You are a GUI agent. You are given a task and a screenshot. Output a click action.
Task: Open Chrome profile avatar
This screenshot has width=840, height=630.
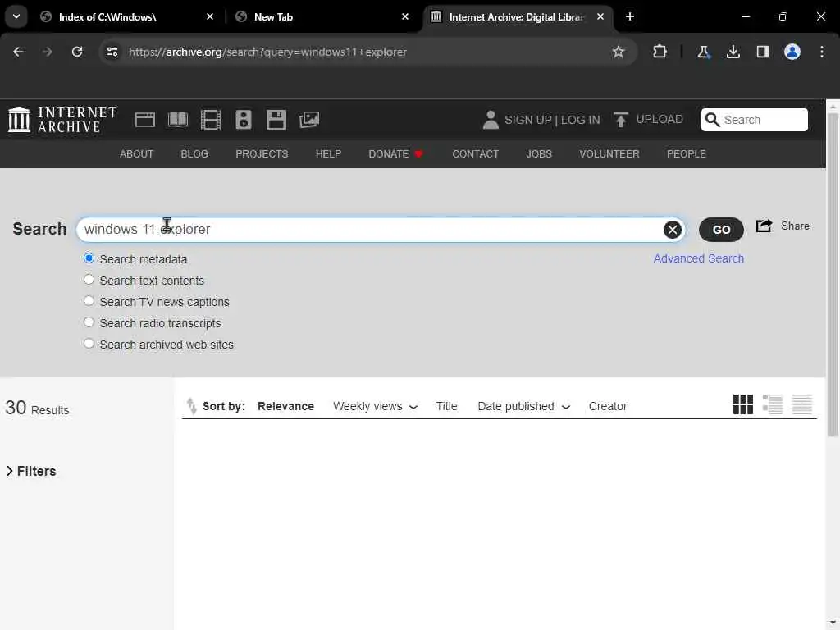click(792, 52)
